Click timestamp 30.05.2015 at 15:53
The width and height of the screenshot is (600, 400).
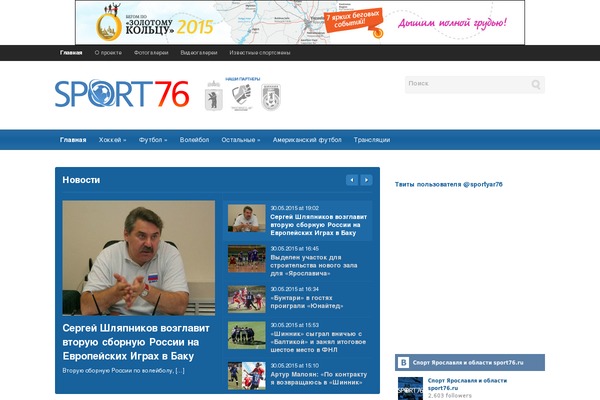coord(294,325)
